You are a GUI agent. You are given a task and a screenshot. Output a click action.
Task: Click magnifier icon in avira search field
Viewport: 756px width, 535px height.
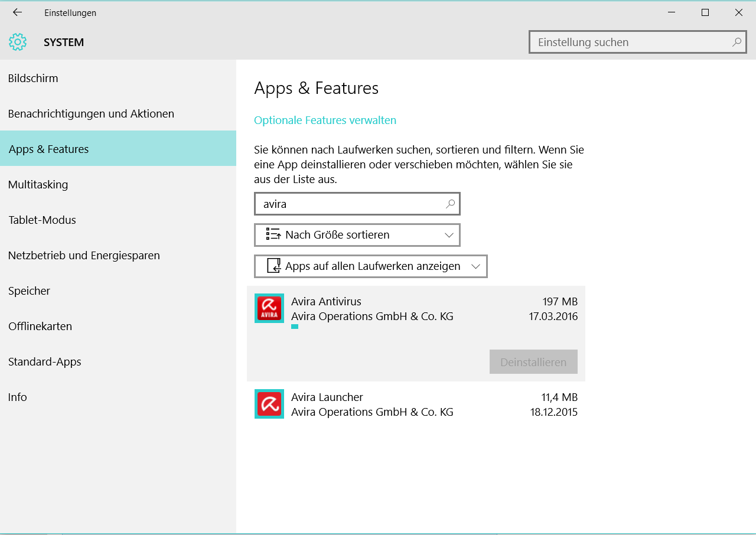pos(450,204)
